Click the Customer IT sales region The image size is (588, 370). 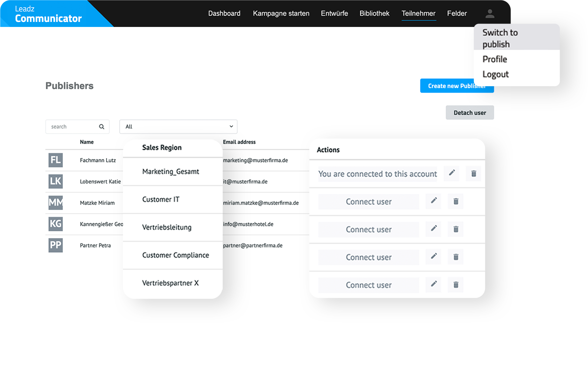[x=161, y=199]
